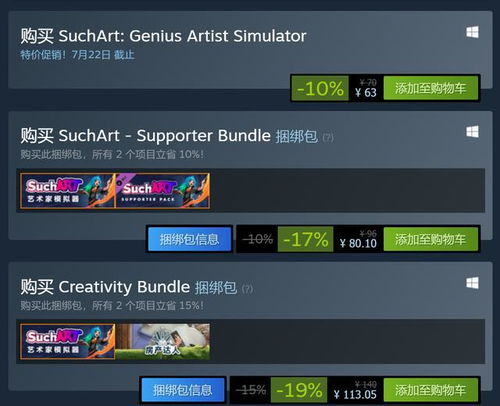Image resolution: width=500 pixels, height=406 pixels.
Task: Open Supporter Pack thumbnail in Supporter Bundle
Action: coord(162,191)
